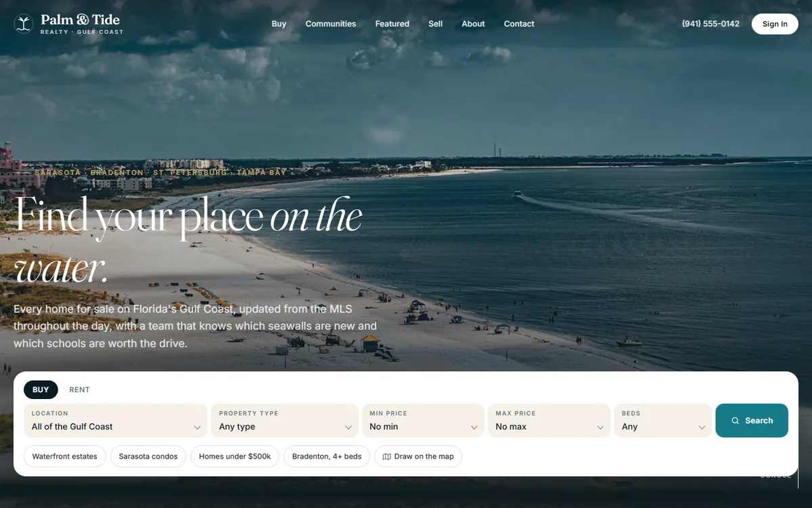Switch to the RENT tab

(x=80, y=389)
